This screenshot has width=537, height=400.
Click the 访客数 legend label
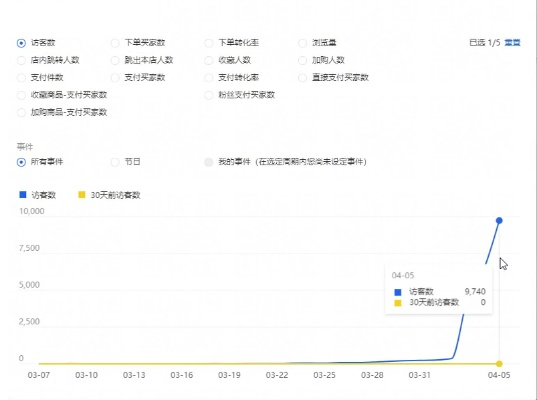43,195
